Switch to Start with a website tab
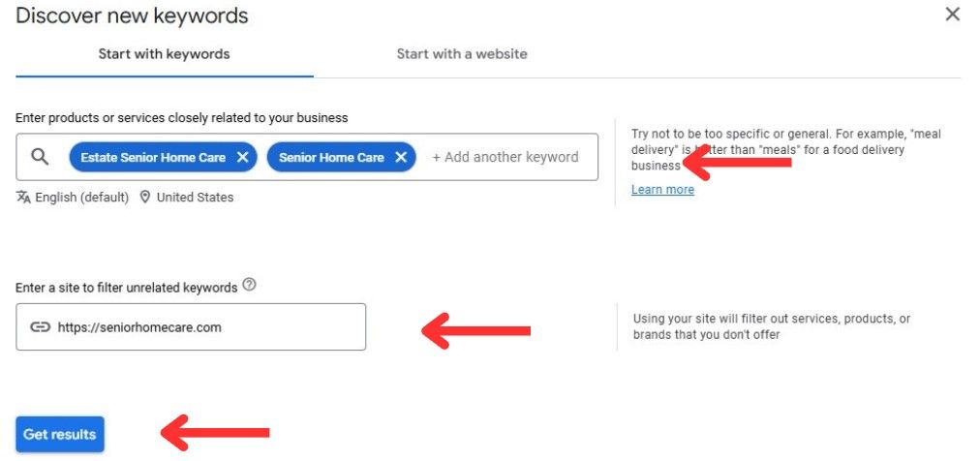 tap(462, 54)
